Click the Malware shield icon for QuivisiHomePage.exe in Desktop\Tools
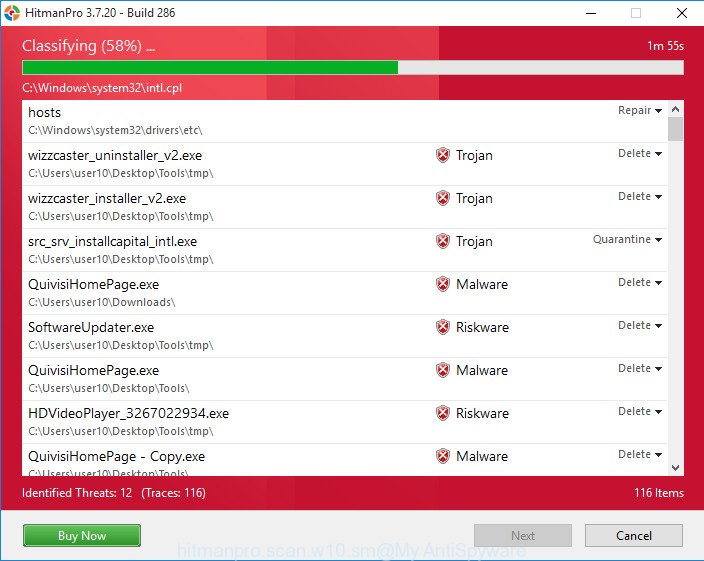704x561 pixels. (443, 370)
